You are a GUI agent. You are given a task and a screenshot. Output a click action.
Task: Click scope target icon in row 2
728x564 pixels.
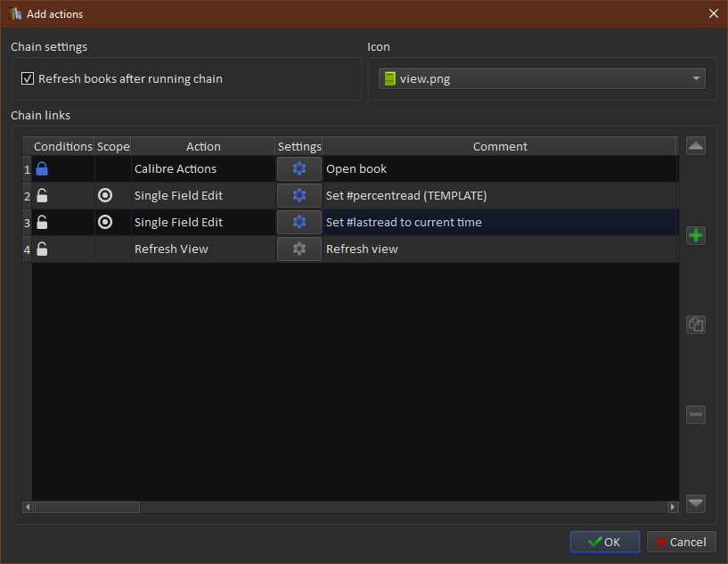pos(105,196)
